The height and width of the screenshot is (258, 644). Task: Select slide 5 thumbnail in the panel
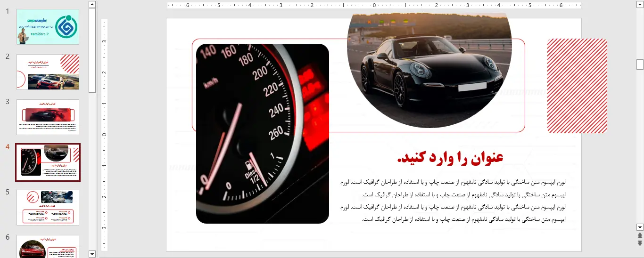coord(48,207)
